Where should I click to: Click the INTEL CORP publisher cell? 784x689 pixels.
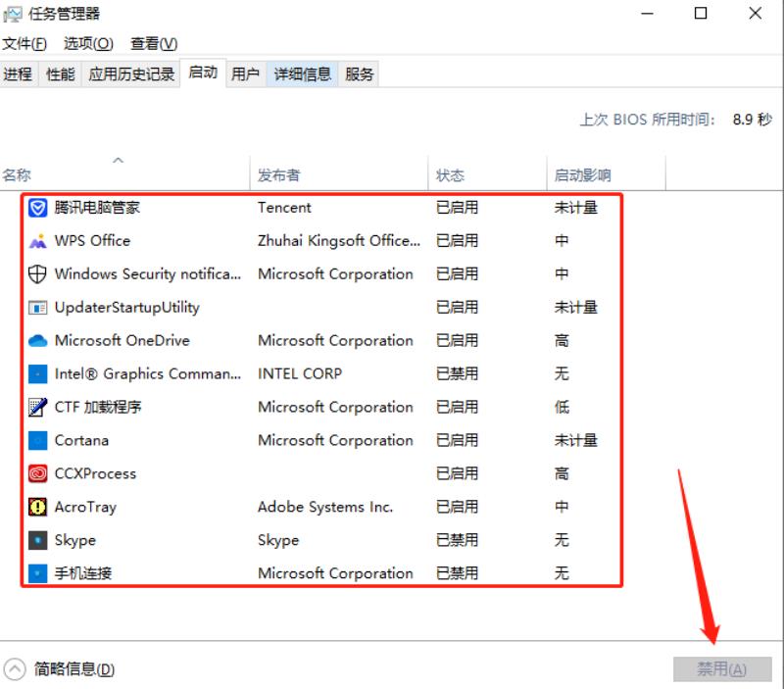click(x=300, y=374)
